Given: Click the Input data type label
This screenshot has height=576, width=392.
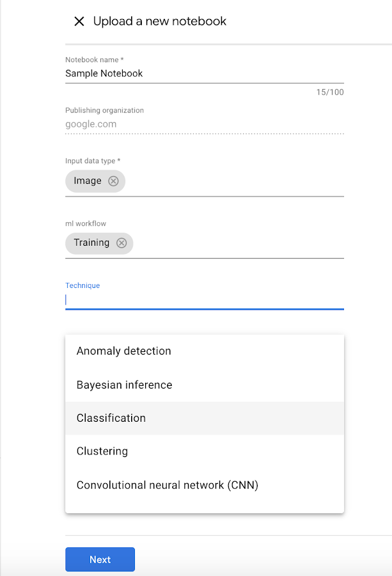Looking at the screenshot, I should pyautogui.click(x=93, y=161).
